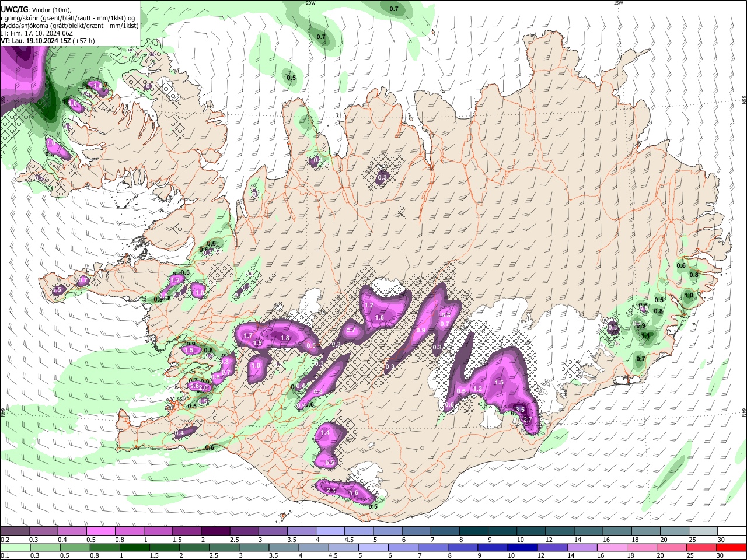Click the bright red swatch ending the lower legend row
Viewport: 747px width, 560px height.
click(732, 548)
